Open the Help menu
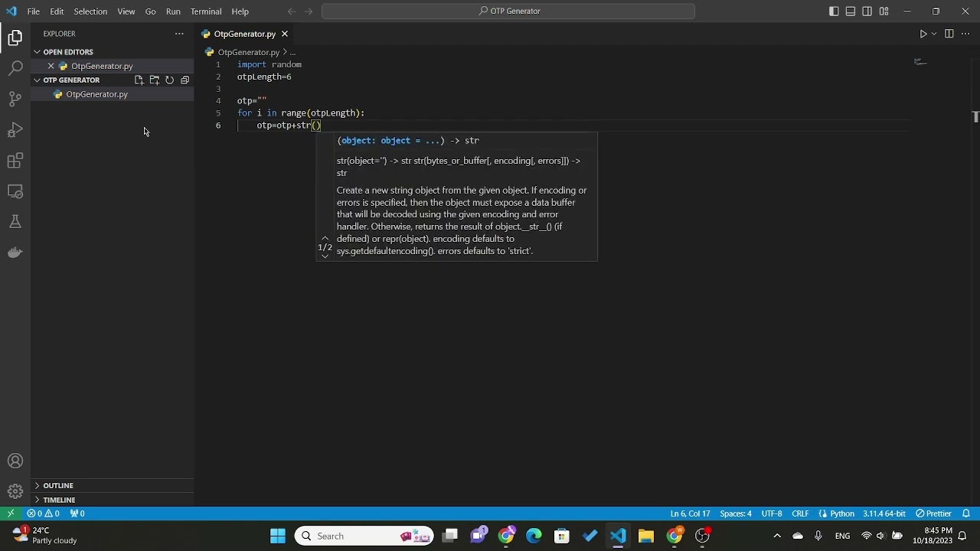 point(240,11)
